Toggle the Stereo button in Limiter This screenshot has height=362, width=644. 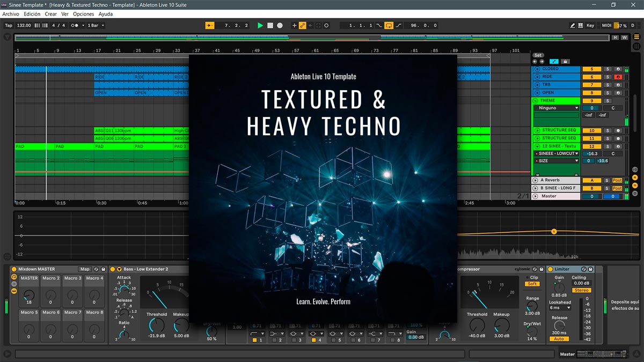(x=582, y=290)
